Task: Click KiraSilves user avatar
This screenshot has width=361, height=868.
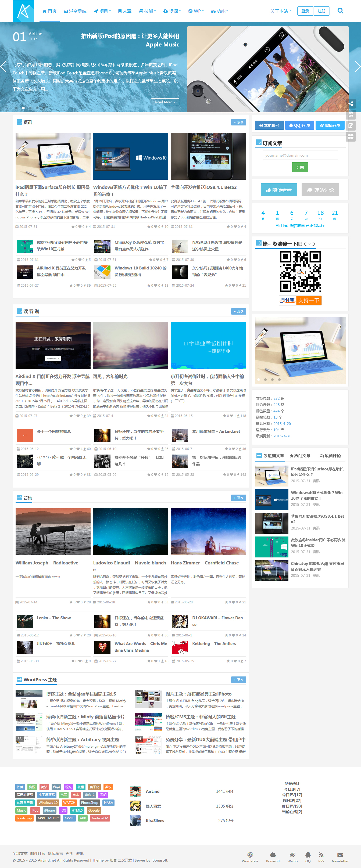Action: pos(135,820)
